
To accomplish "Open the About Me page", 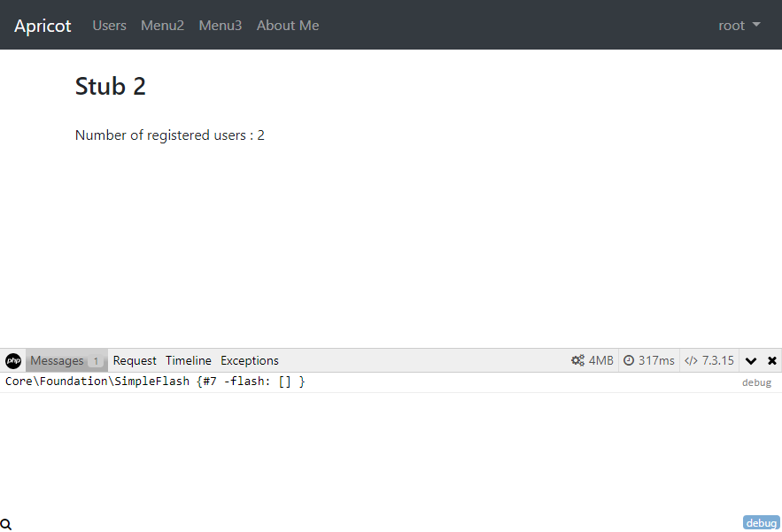I will tap(288, 26).
